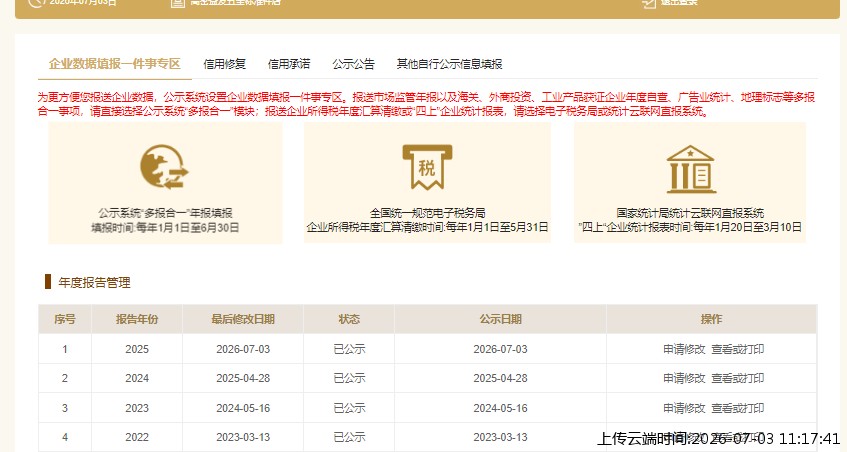Click last modified date 2025-04-28 in row 2
The width and height of the screenshot is (847, 452).
[x=243, y=378]
